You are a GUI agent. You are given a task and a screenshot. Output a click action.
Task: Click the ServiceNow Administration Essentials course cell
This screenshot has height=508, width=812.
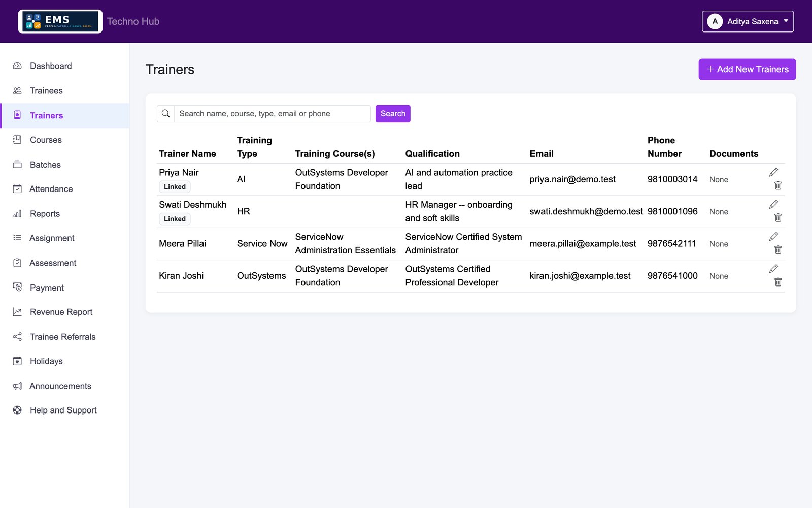pyautogui.click(x=345, y=243)
